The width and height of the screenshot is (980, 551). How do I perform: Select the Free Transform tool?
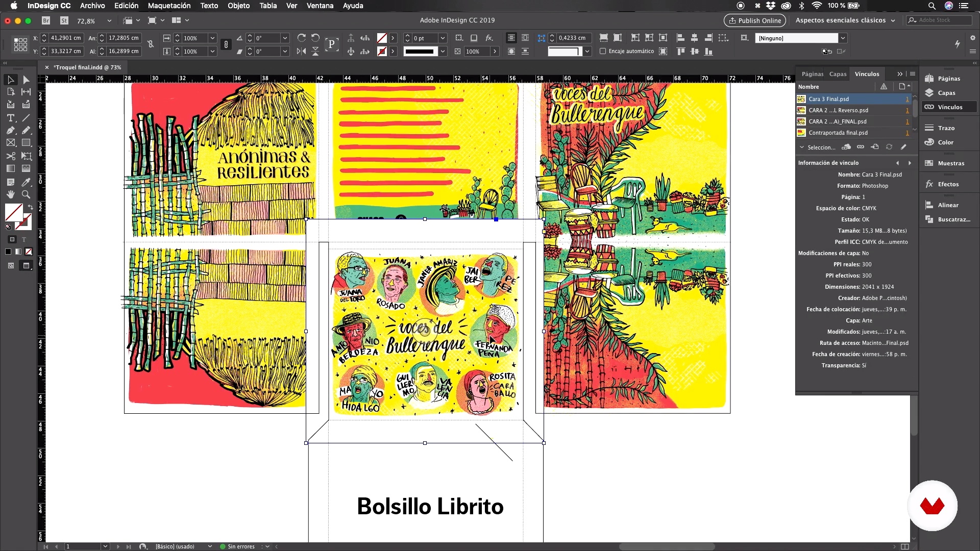click(x=26, y=156)
